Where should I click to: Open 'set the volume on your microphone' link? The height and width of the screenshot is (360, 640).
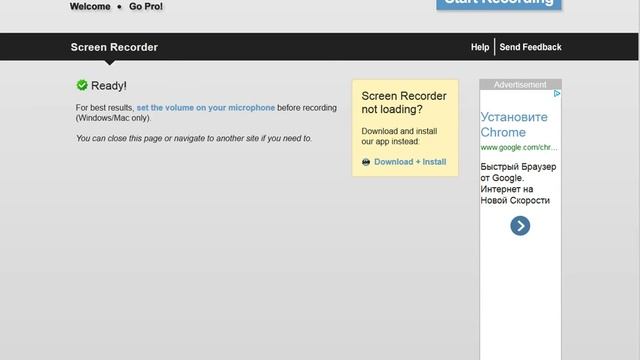coord(205,108)
